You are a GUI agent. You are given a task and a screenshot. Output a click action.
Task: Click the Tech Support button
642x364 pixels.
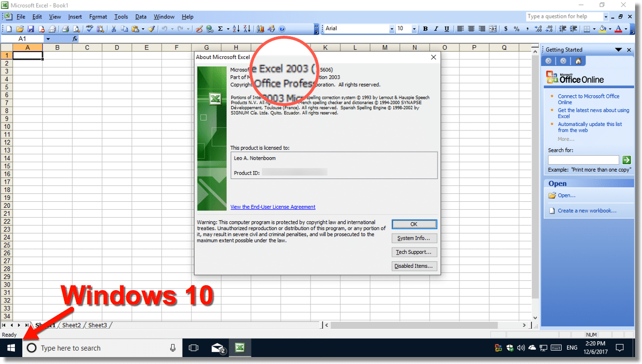pos(414,252)
